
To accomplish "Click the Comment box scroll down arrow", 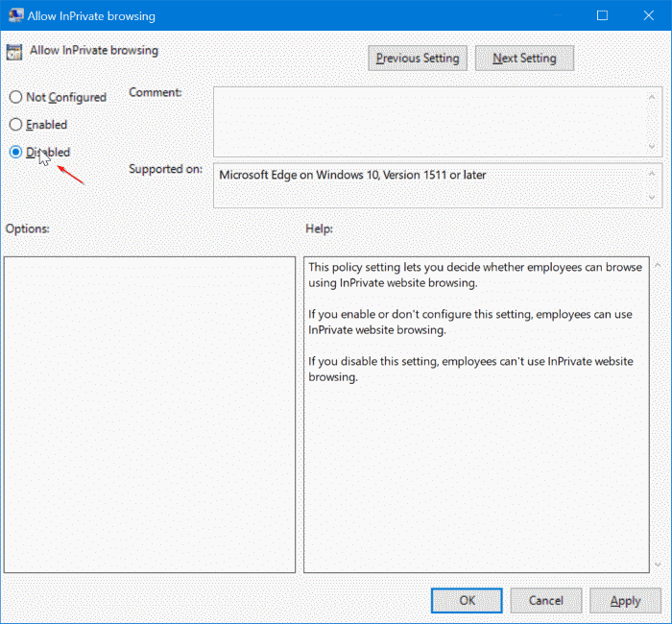I will [x=653, y=146].
